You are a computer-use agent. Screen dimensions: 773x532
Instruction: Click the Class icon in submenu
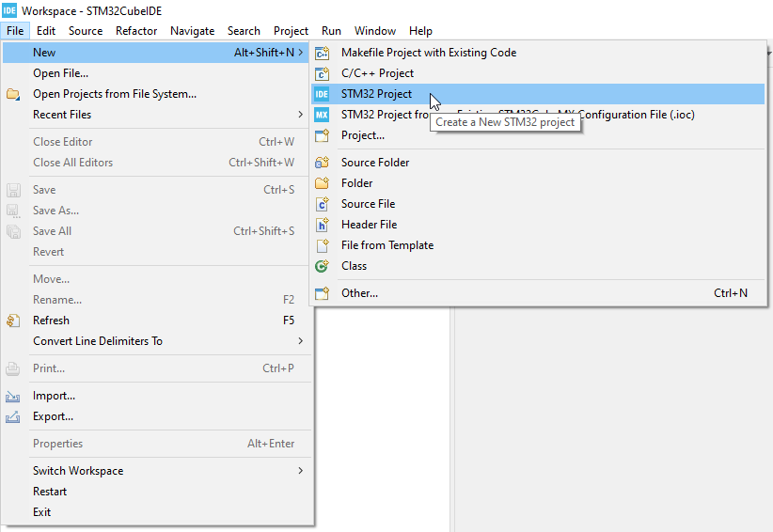322,266
